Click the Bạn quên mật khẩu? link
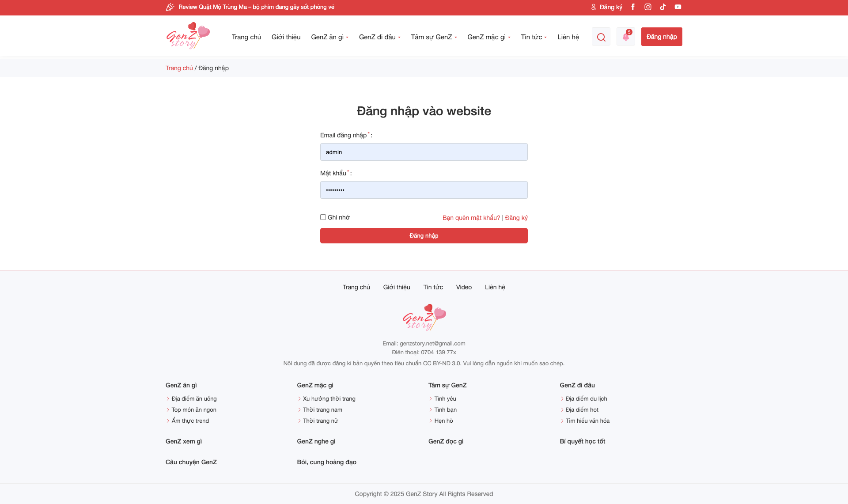This screenshot has width=848, height=504. pyautogui.click(x=471, y=218)
